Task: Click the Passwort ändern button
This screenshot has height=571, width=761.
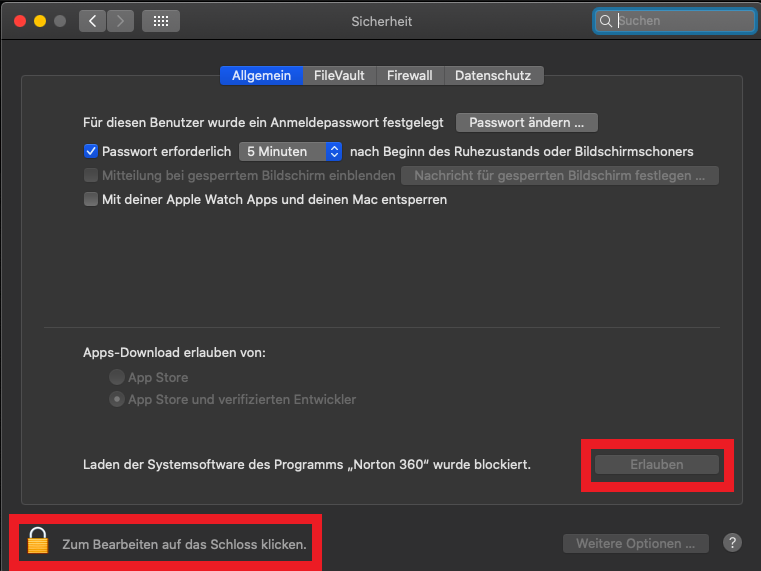Action: pos(527,123)
